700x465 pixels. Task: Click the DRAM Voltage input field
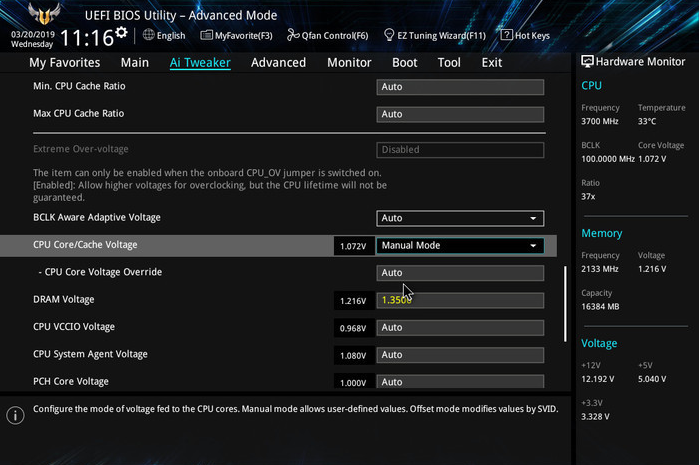click(460, 300)
